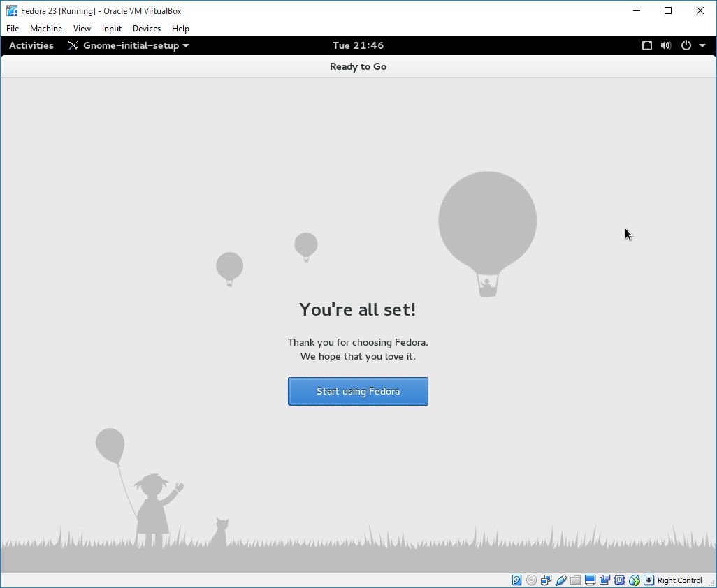Open the VirtualBox View menu
The image size is (717, 588).
point(82,29)
